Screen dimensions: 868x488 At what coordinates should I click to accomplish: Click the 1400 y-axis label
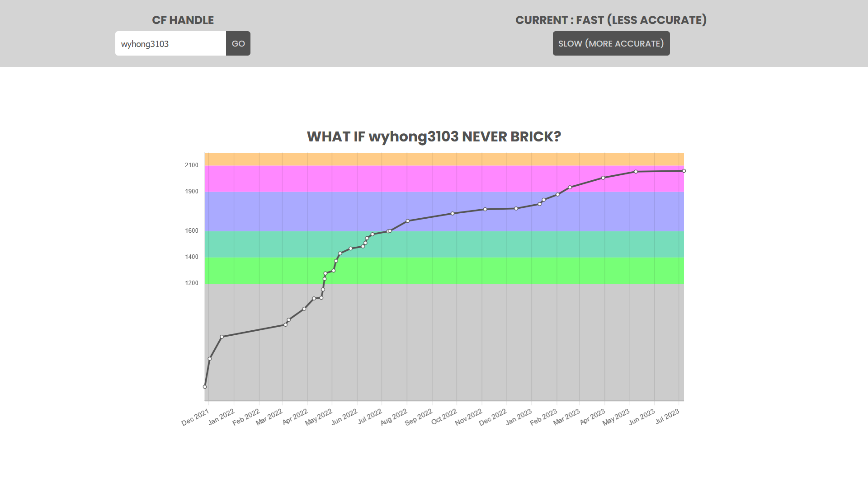click(192, 257)
